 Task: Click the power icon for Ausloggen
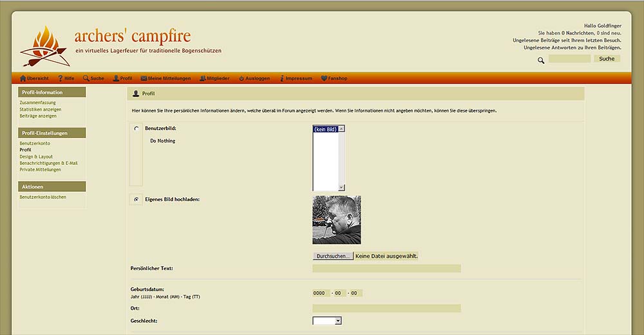(x=241, y=79)
